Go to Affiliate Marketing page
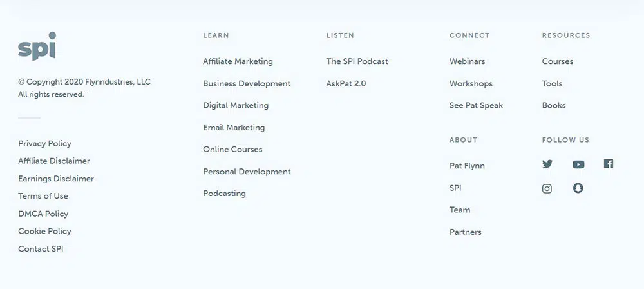 pos(238,61)
